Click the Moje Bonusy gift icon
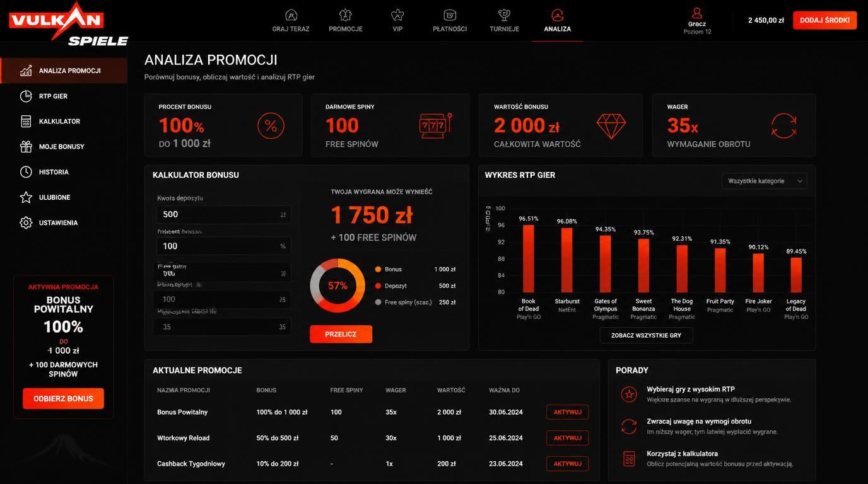Screen dimensions: 868x484 coord(26,146)
